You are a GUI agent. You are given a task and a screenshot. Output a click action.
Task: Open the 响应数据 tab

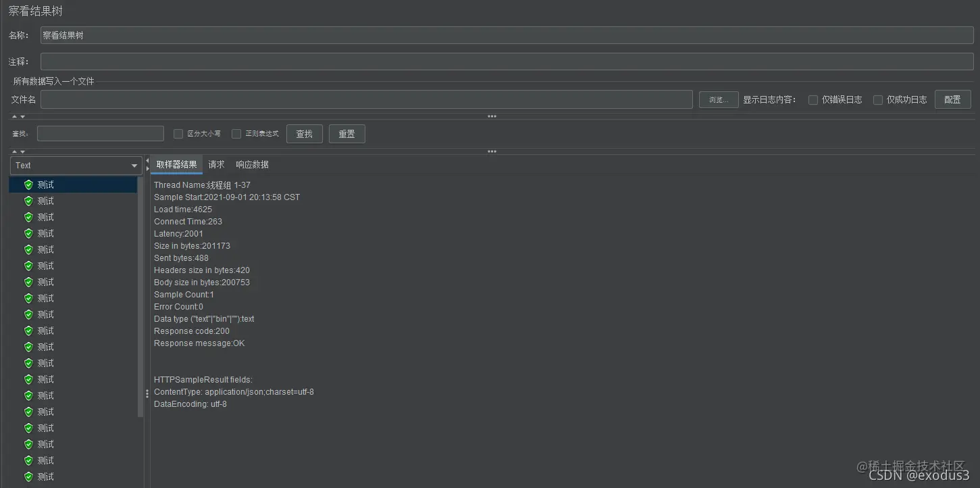coord(252,165)
